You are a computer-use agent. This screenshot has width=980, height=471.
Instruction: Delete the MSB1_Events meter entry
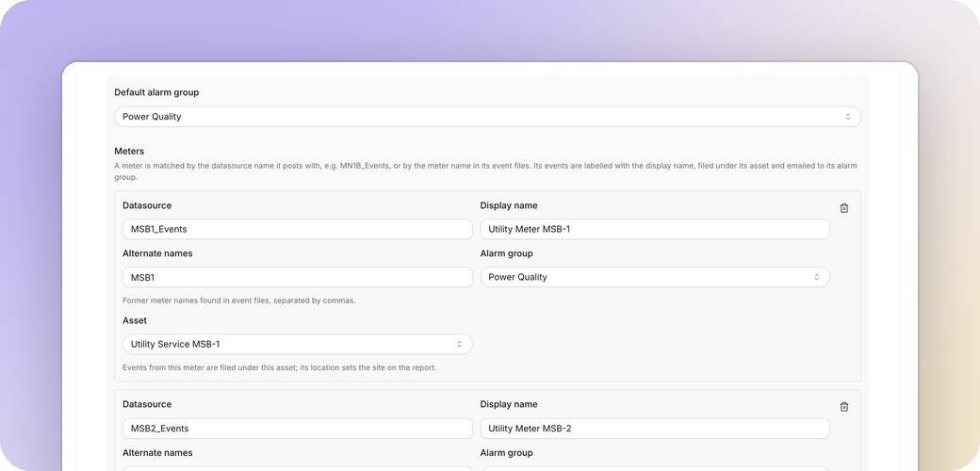click(x=843, y=208)
